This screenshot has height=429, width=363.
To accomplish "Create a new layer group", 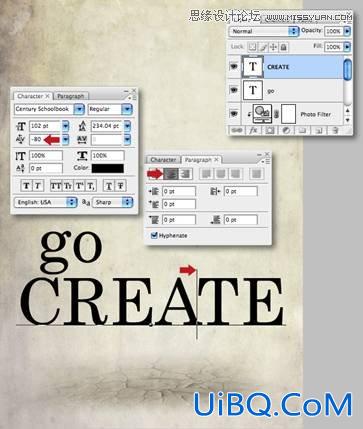I will [302, 130].
